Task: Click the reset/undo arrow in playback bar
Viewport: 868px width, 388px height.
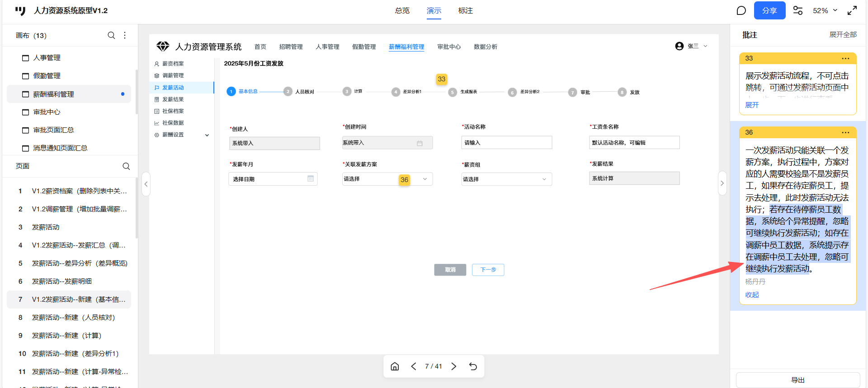Action: click(473, 366)
